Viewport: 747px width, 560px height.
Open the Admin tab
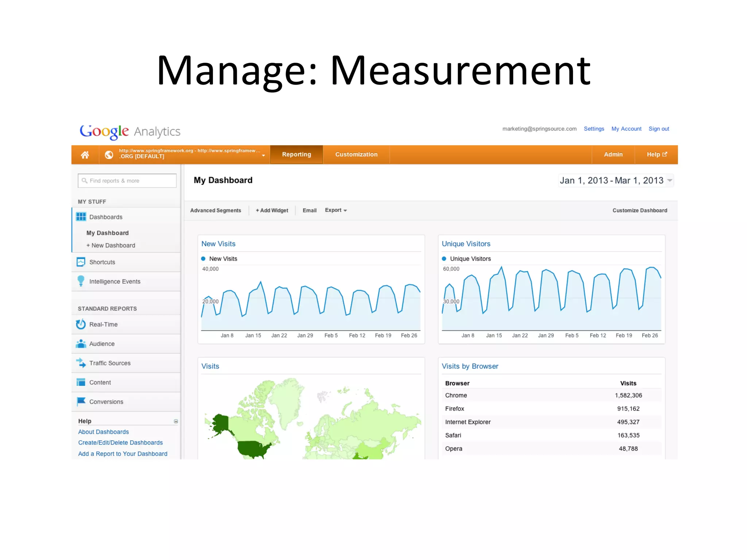pos(613,155)
